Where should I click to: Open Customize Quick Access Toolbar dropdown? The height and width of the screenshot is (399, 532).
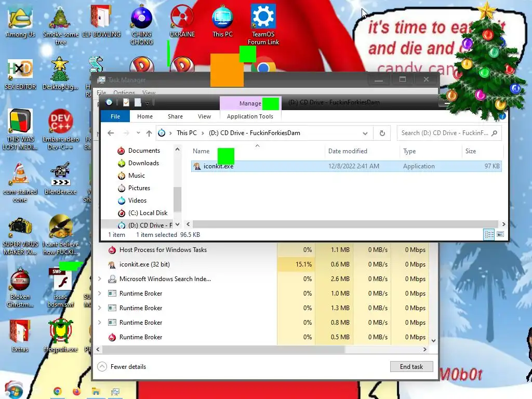point(147,103)
